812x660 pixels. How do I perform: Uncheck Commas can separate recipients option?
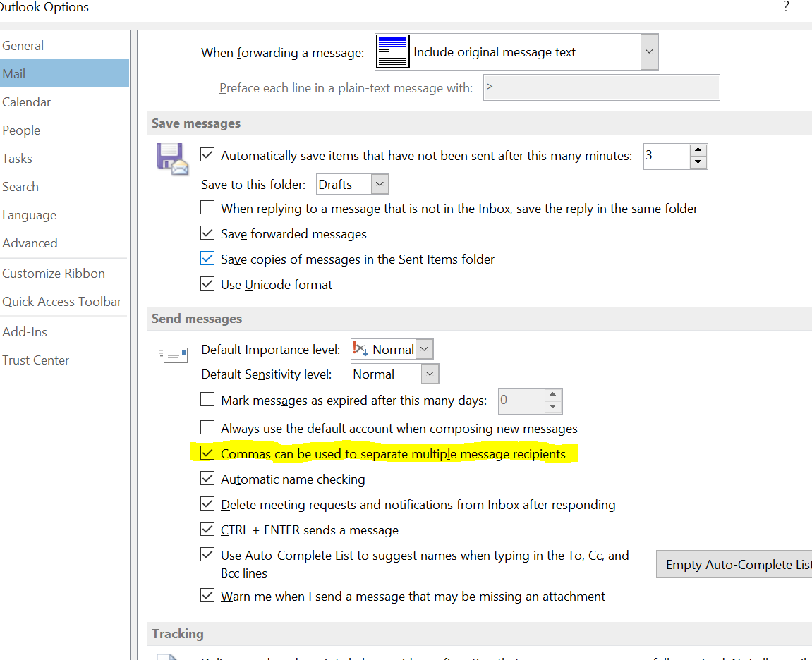coord(207,453)
